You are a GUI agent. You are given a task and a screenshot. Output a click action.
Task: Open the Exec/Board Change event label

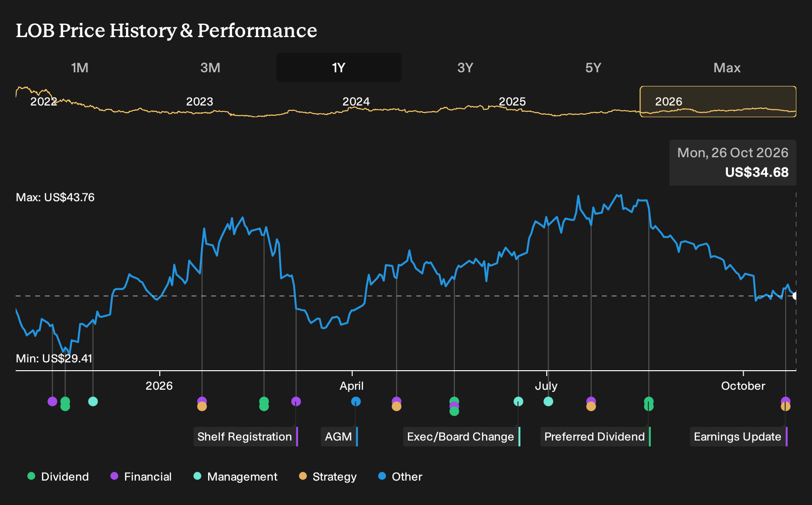tap(462, 437)
